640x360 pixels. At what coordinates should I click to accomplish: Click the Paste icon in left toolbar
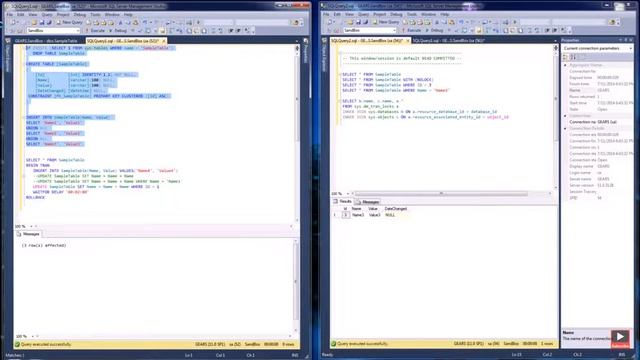[135, 22]
